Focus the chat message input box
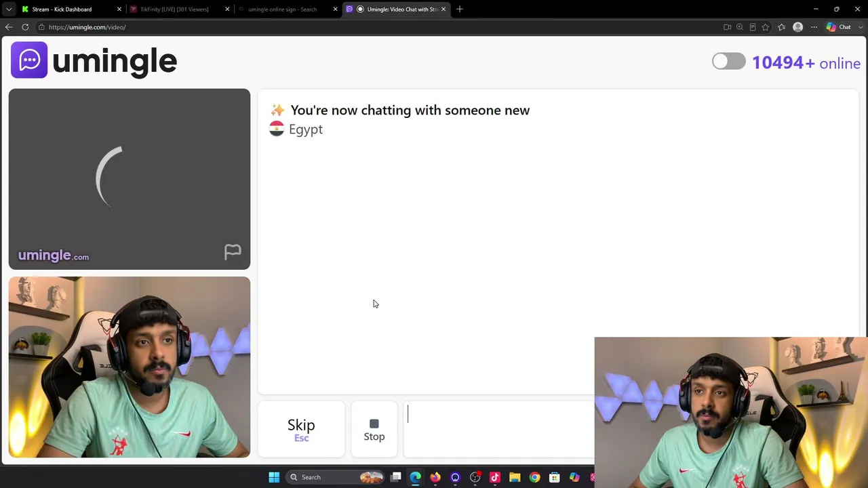 (500, 429)
